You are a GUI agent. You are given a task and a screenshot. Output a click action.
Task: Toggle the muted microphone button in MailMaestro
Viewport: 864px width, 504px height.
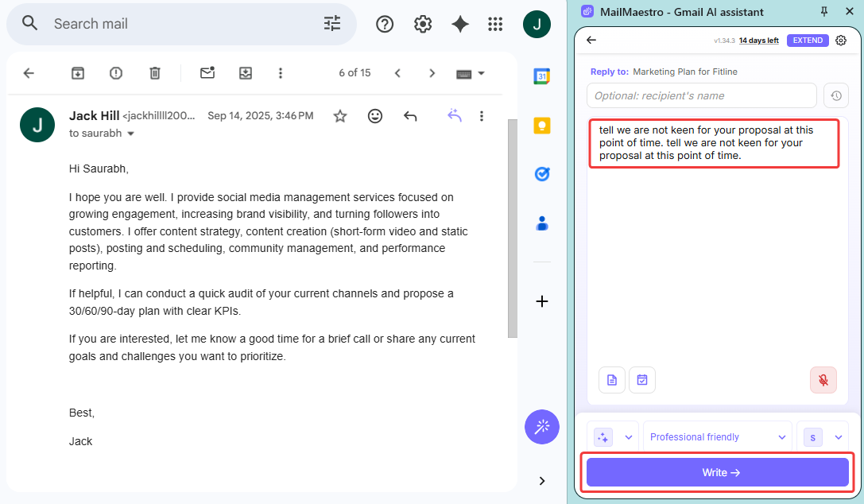823,380
